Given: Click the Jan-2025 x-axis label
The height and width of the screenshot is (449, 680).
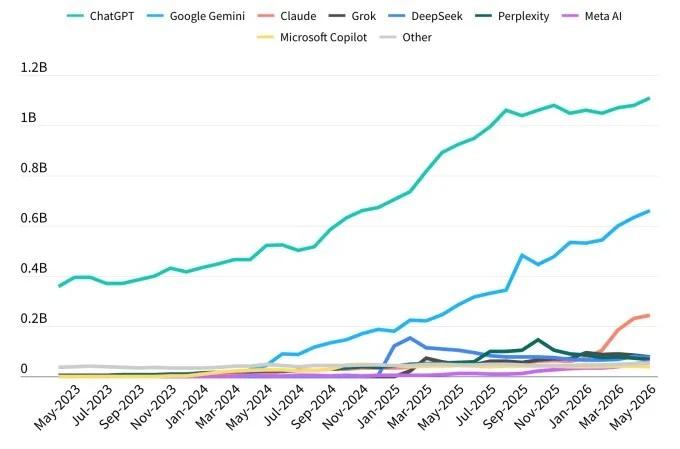Looking at the screenshot, I should coord(377,407).
